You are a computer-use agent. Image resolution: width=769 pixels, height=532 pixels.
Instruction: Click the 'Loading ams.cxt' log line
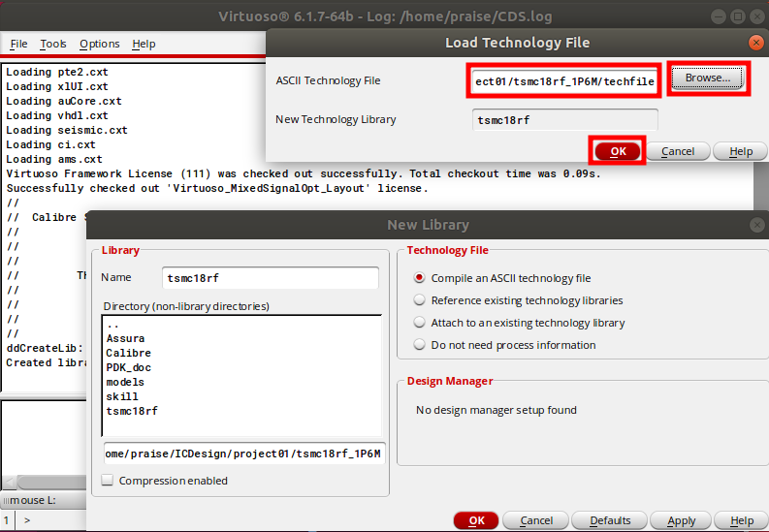pyautogui.click(x=54, y=159)
